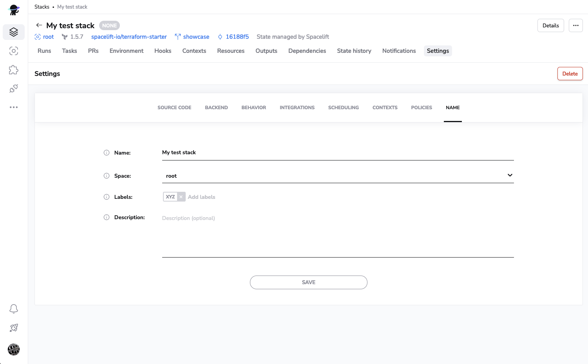Open the Hooks tab
Image resolution: width=588 pixels, height=364 pixels.
pos(163,51)
